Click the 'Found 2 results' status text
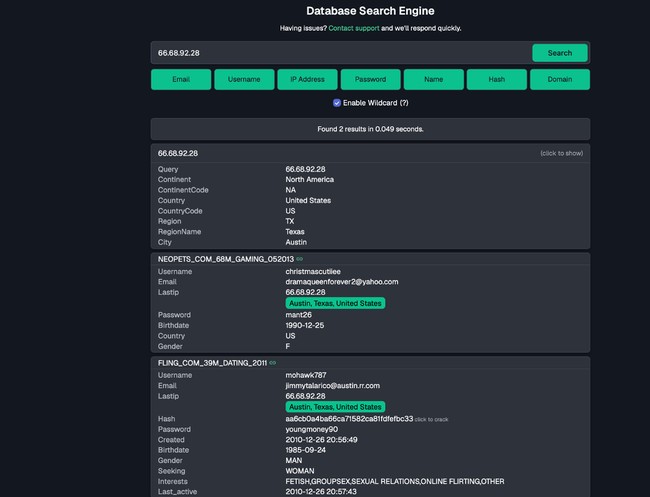Viewport: 650px width, 497px height. click(370, 129)
